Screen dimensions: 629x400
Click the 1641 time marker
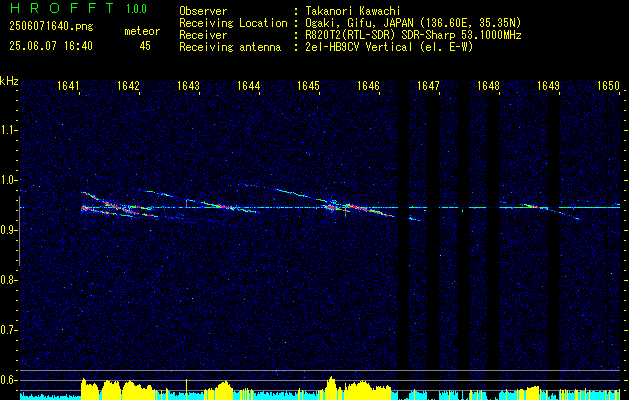tap(69, 85)
